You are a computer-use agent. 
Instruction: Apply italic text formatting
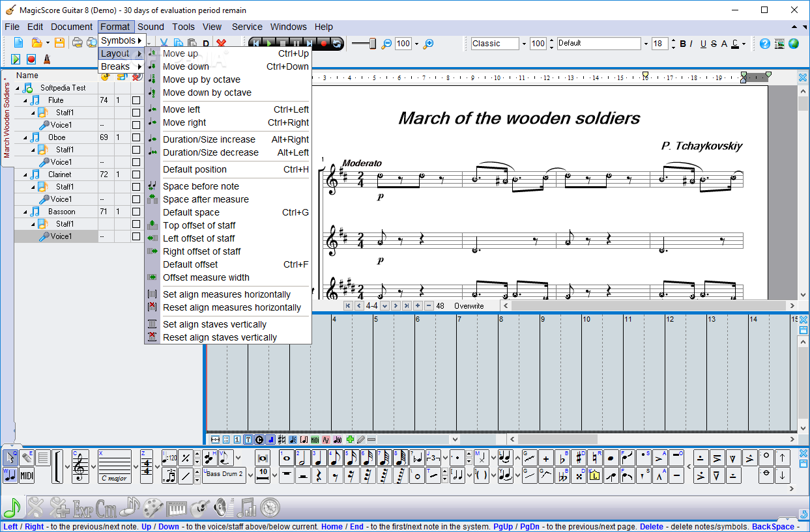[x=691, y=44]
